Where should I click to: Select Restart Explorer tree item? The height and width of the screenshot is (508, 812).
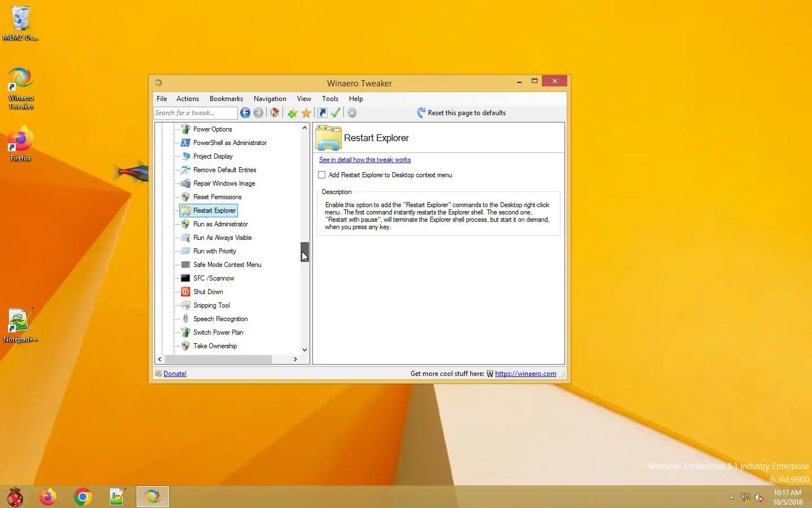pos(214,211)
